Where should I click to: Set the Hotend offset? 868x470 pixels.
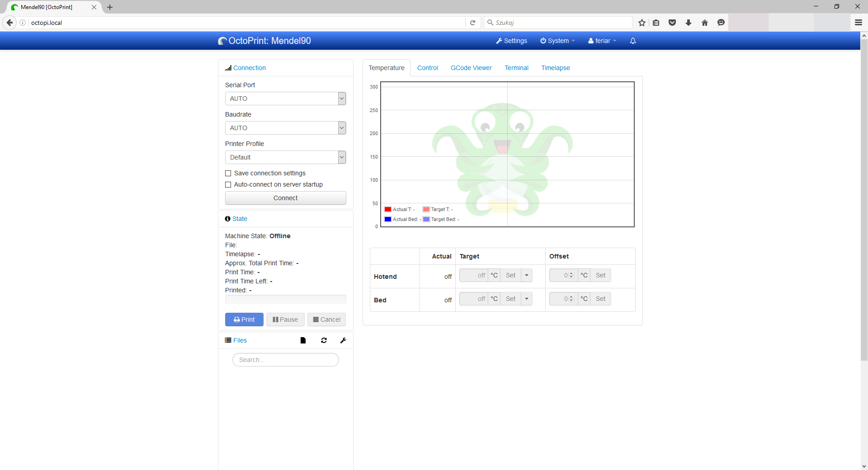point(601,275)
